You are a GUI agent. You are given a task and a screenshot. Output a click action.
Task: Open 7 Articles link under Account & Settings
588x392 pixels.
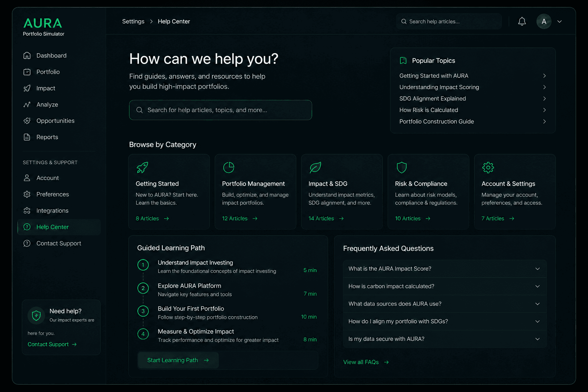tap(498, 219)
